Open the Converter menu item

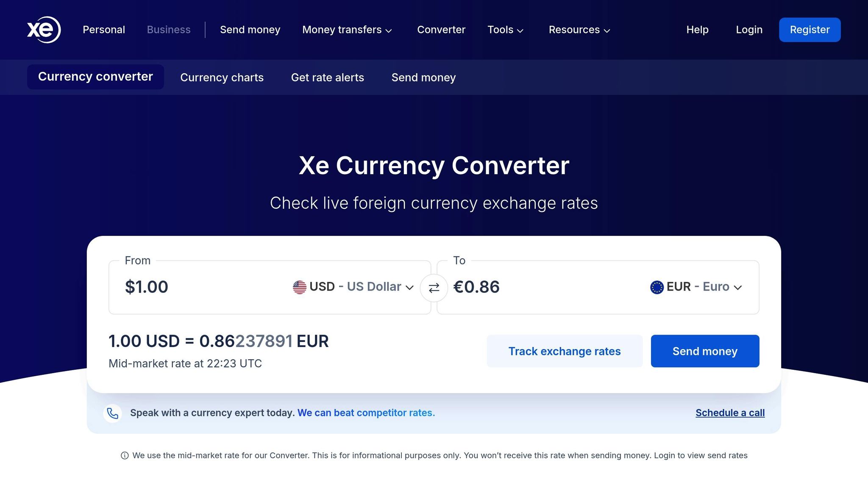tap(441, 30)
